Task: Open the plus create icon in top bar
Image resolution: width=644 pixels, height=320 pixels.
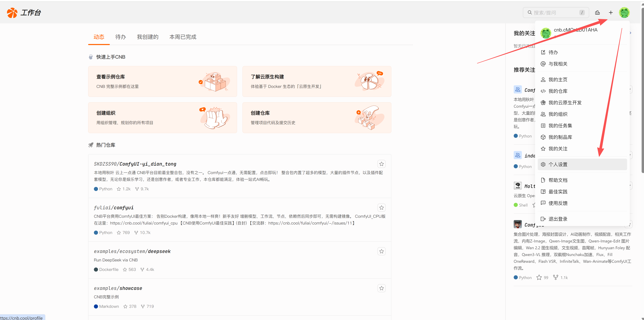Action: pos(611,13)
